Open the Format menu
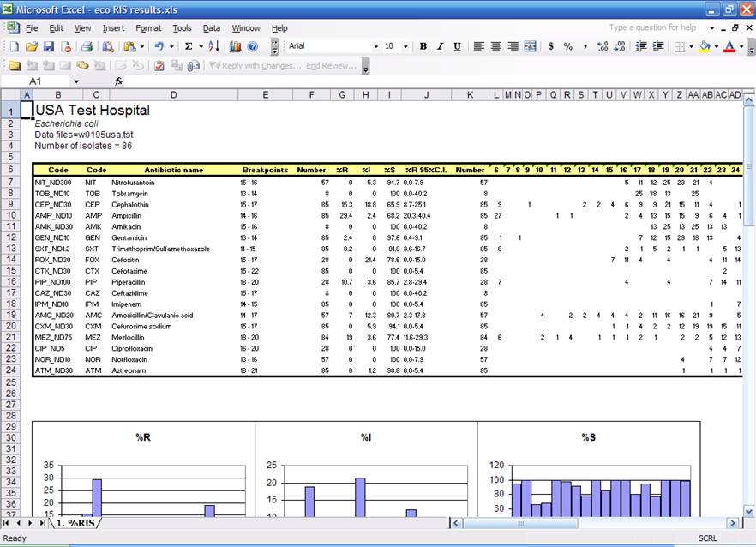Screen dimensions: 756x547 click(x=148, y=28)
